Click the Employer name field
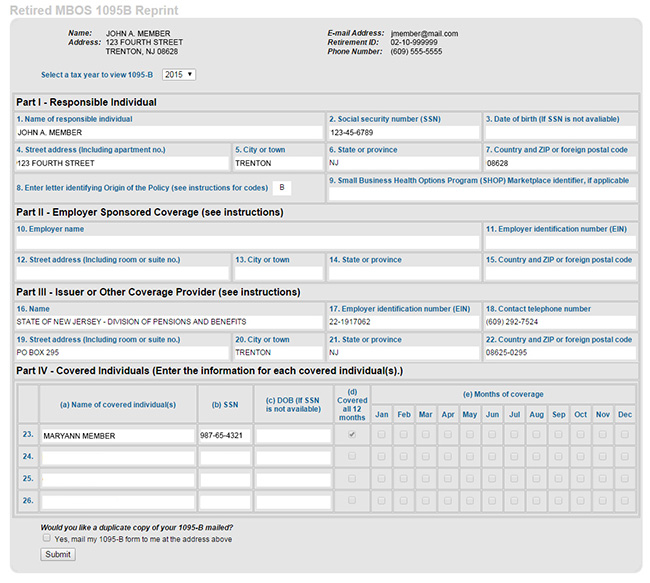The height and width of the screenshot is (583, 650). pyautogui.click(x=247, y=243)
